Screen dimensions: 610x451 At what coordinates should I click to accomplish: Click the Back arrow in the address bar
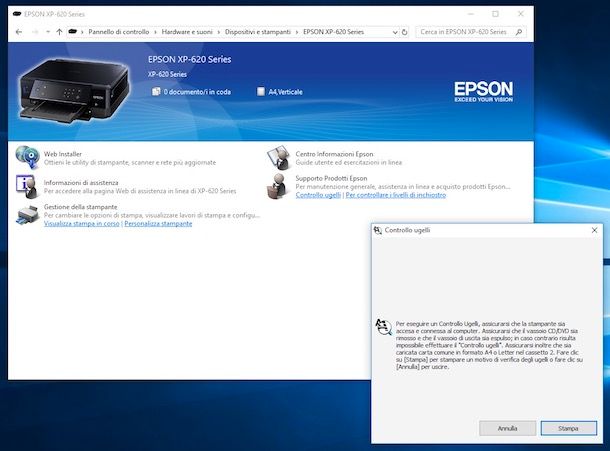(19, 32)
